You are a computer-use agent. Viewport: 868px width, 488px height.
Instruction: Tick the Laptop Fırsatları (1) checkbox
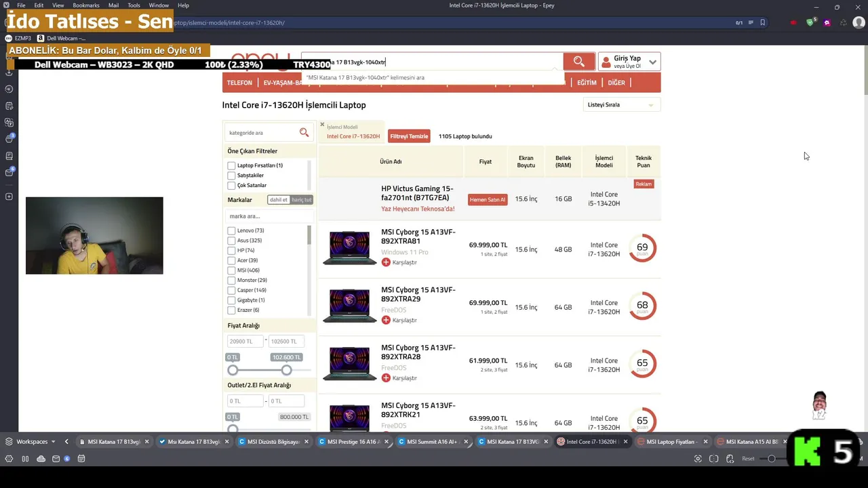click(x=231, y=165)
